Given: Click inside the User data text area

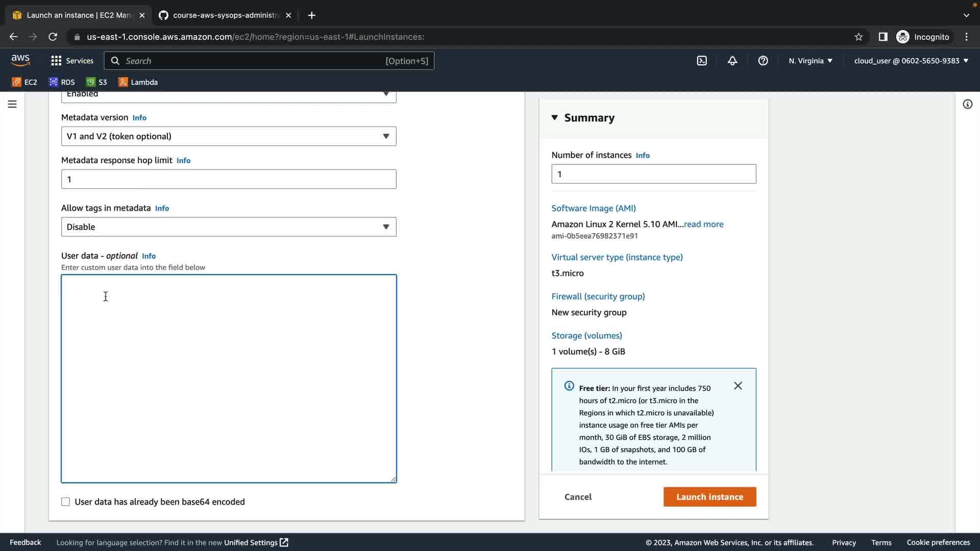Looking at the screenshot, I should pos(228,379).
